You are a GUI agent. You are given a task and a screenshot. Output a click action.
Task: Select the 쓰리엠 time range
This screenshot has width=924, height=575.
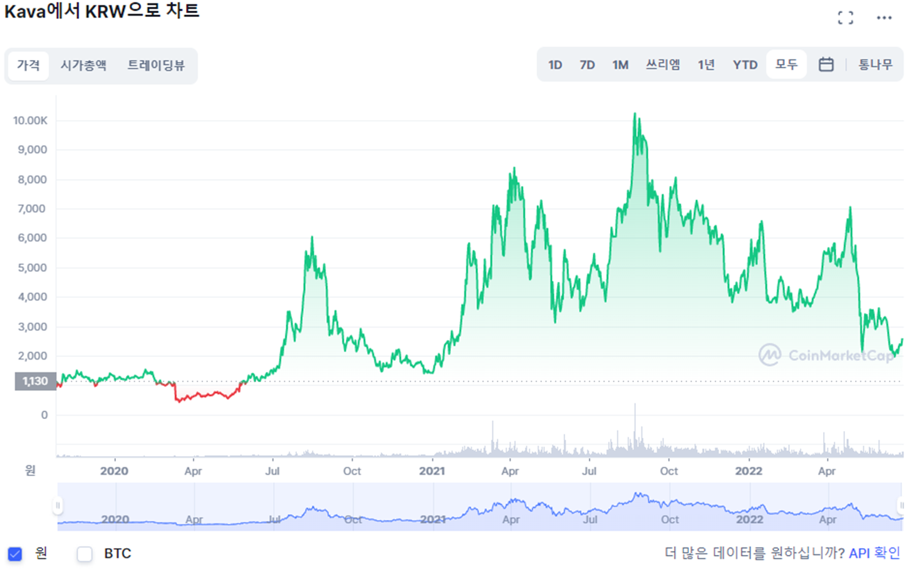point(663,65)
